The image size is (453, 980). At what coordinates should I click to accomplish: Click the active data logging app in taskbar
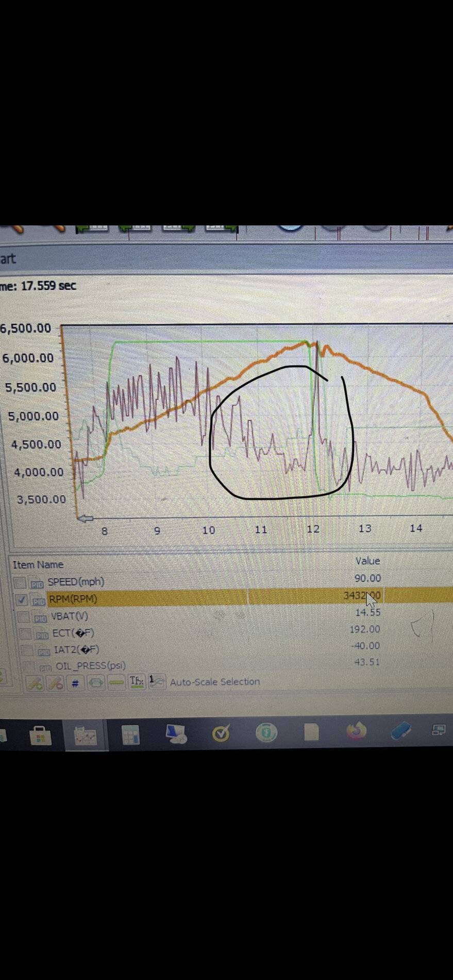tap(86, 735)
